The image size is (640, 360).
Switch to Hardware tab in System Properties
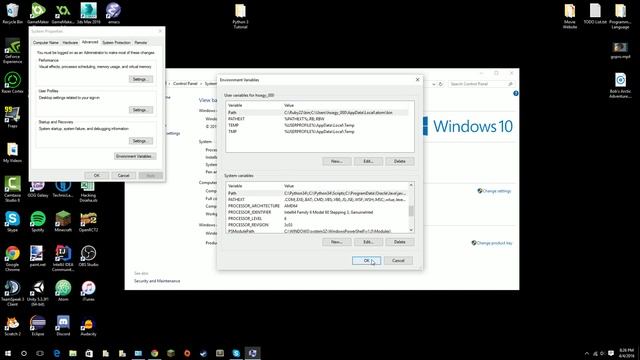point(70,42)
